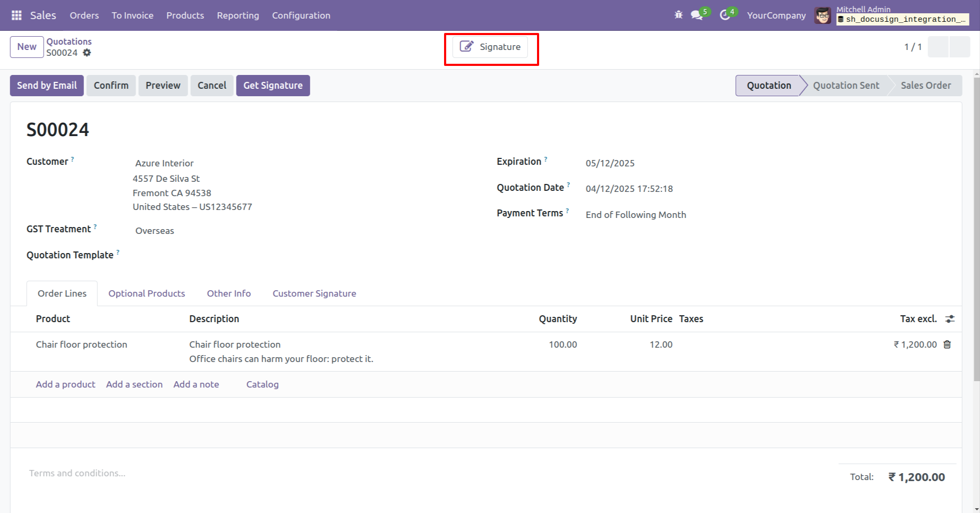
Task: Click the Quotations breadcrumb link
Action: pos(69,41)
